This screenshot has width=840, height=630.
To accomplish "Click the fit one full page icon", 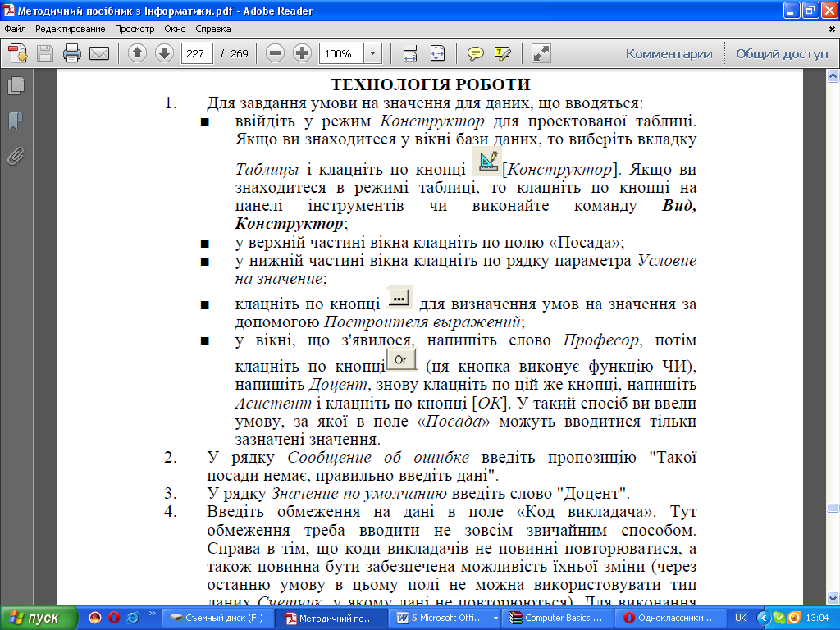I will pos(438,53).
